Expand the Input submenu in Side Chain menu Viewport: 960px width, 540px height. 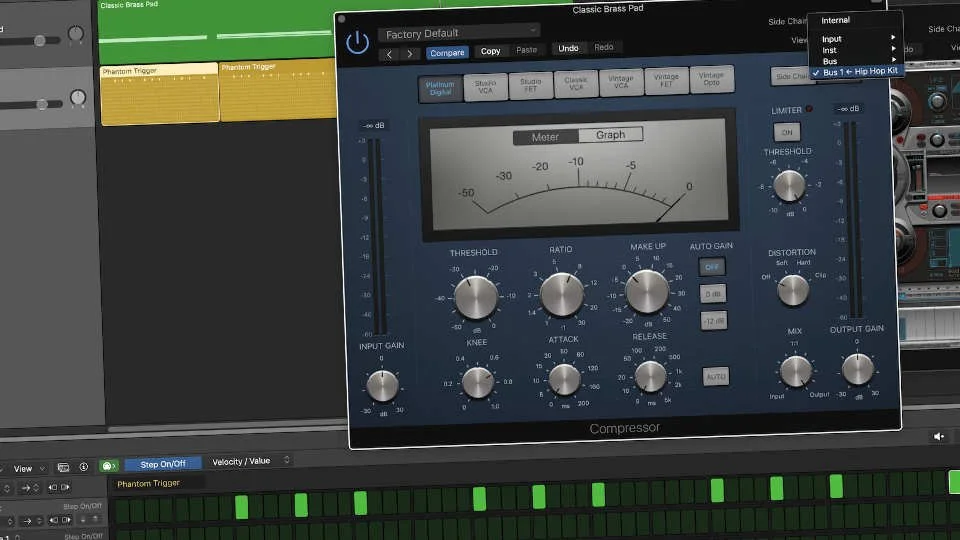857,39
